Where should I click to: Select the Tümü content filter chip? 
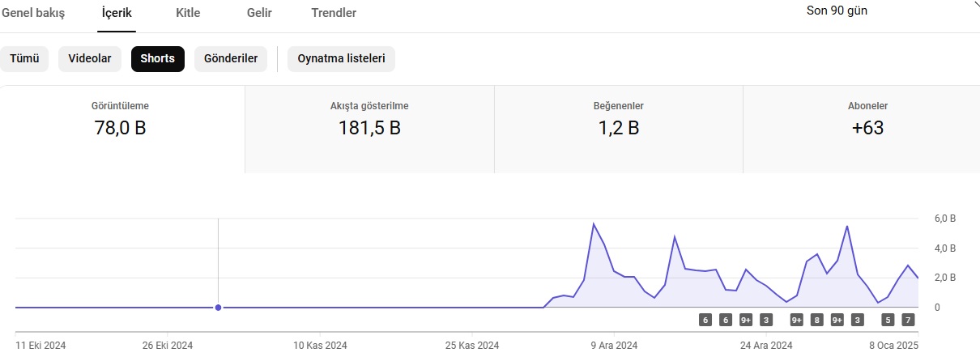point(24,59)
